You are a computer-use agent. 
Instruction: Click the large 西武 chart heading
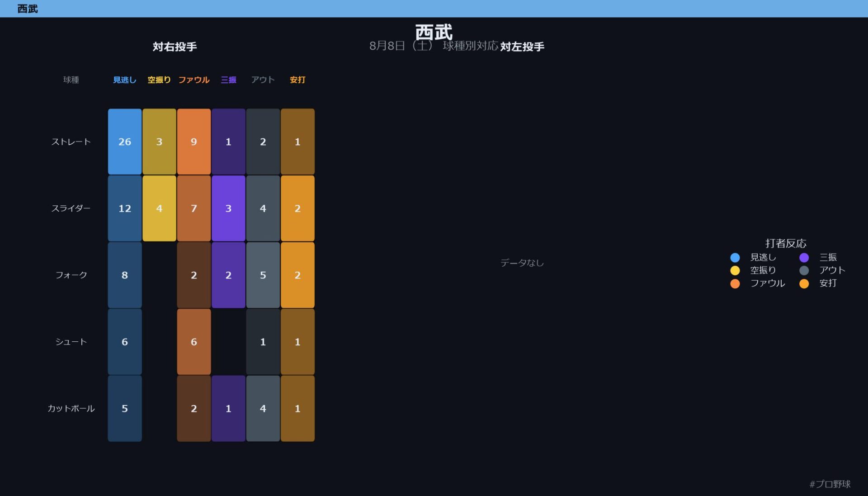click(434, 32)
